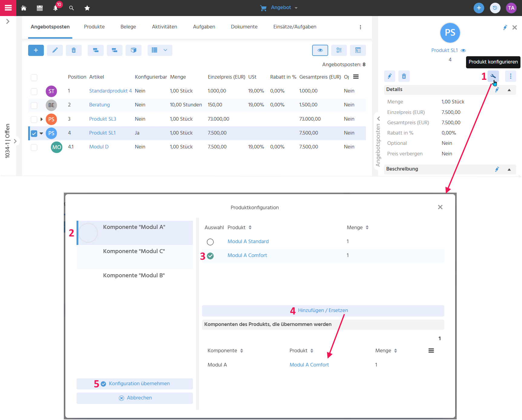Image resolution: width=522 pixels, height=420 pixels.
Task: Check the Beratung row checkbox
Action: (34, 105)
